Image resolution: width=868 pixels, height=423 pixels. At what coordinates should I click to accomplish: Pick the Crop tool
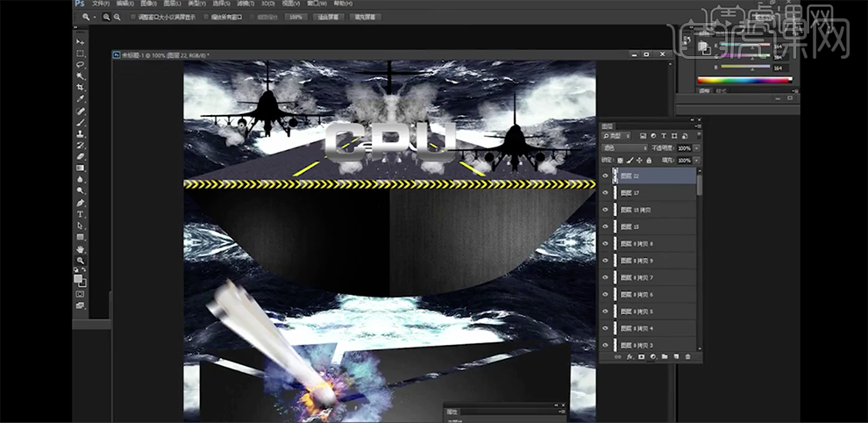pos(81,88)
